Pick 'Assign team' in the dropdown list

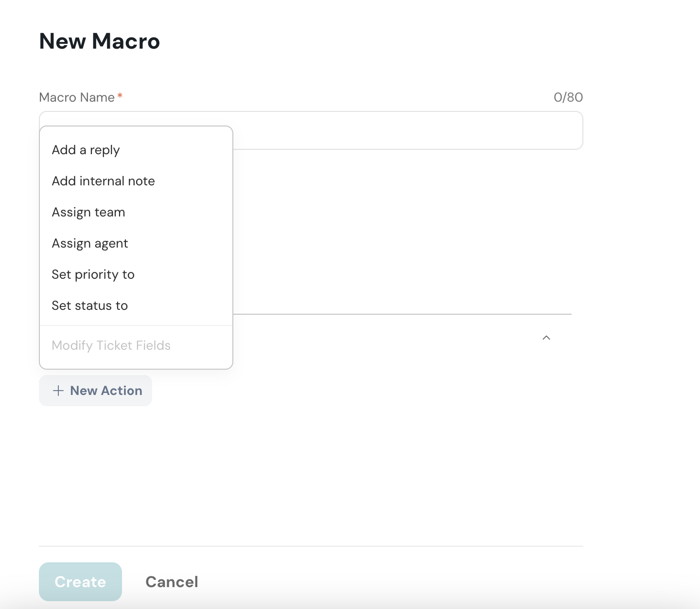point(88,212)
